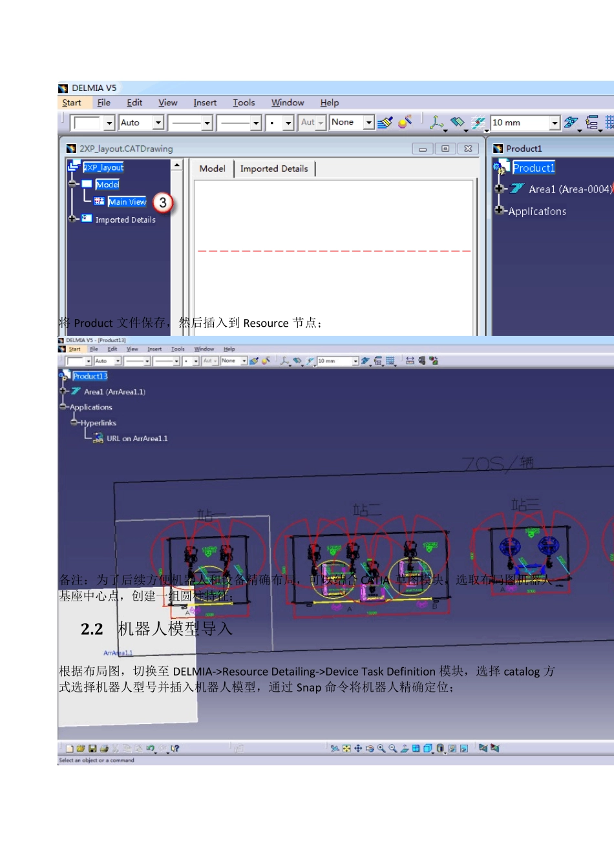Click the New document icon in bottom toolbar
614x868 pixels.
point(69,749)
